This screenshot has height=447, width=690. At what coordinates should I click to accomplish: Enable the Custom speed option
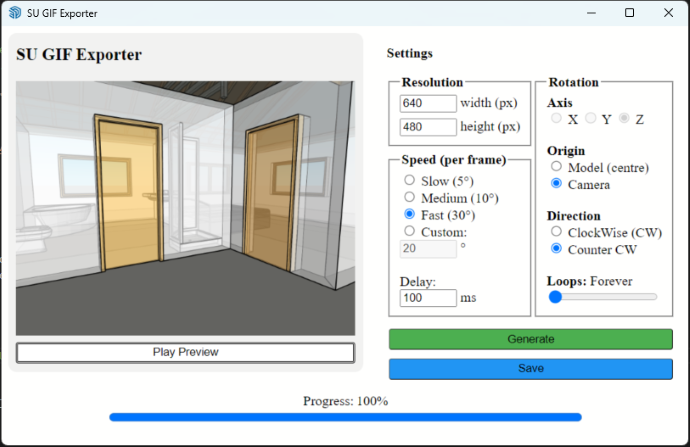[409, 232]
